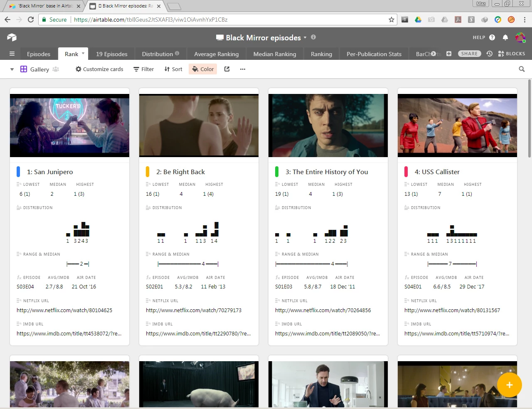Switch to the 19 Episodes tab
The image size is (532, 409).
[112, 54]
